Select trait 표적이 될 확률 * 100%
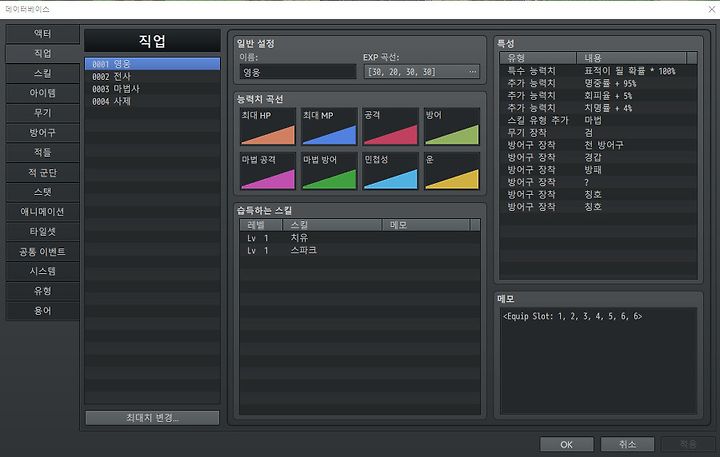Image resolution: width=720 pixels, height=457 pixels. pos(598,71)
